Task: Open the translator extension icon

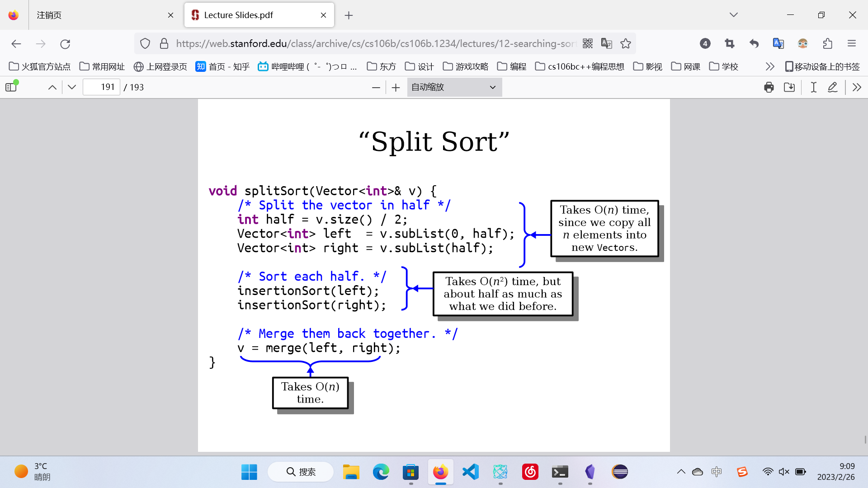Action: [x=778, y=43]
